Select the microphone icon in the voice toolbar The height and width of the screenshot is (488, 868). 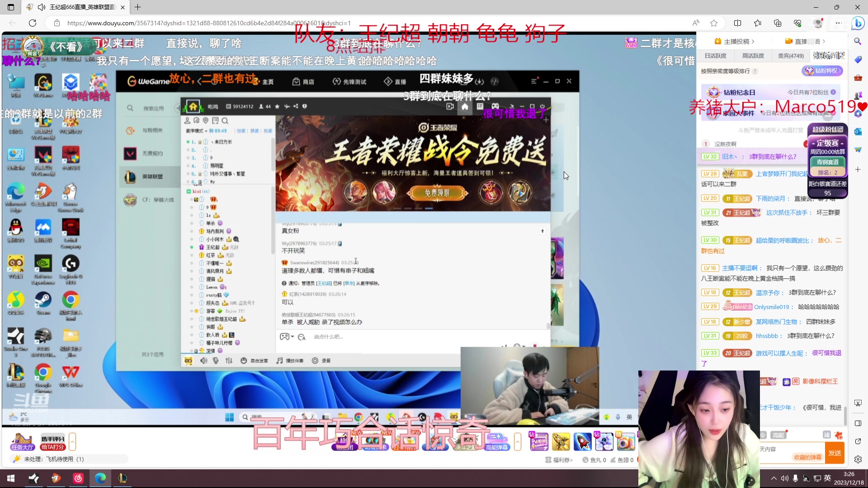(215, 361)
